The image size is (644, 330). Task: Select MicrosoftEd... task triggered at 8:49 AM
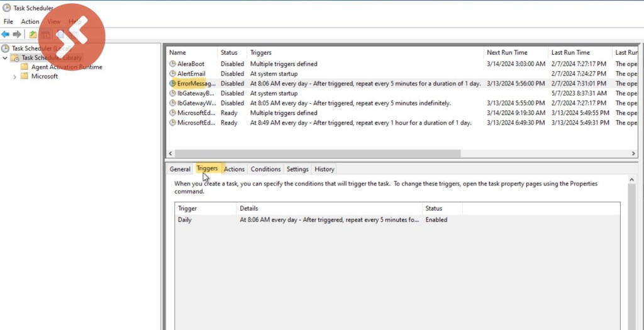[196, 123]
